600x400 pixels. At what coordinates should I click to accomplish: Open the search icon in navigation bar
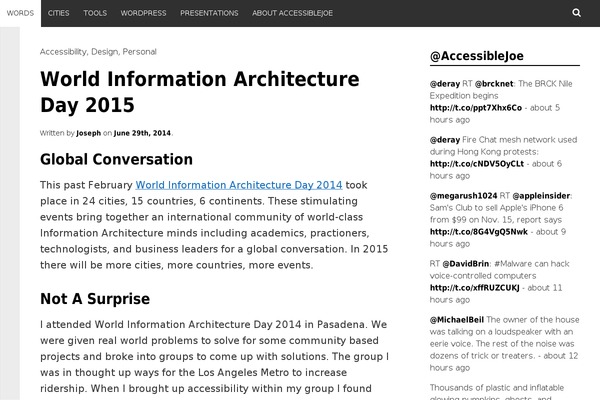coord(576,13)
